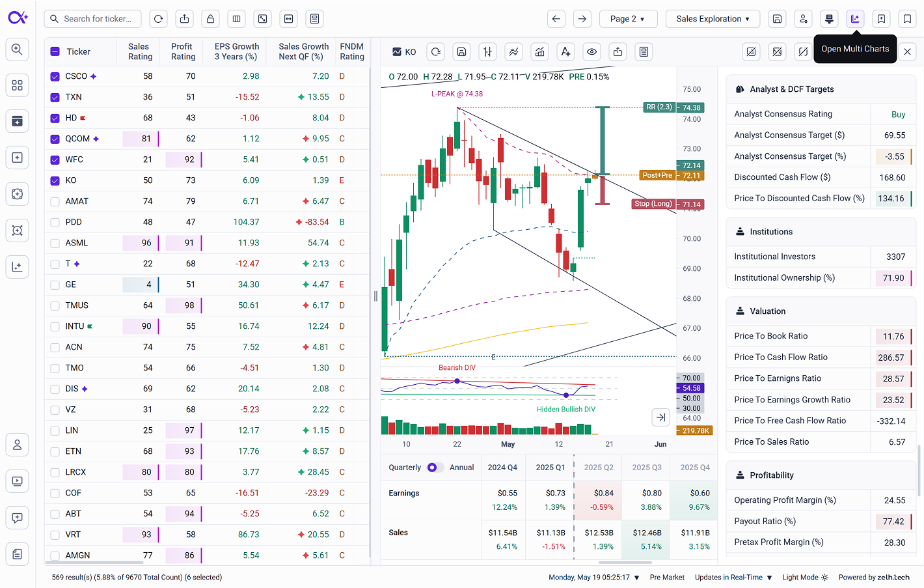Toggle chart visibility eye icon
Viewport: 924px width, 588px height.
pyautogui.click(x=592, y=51)
